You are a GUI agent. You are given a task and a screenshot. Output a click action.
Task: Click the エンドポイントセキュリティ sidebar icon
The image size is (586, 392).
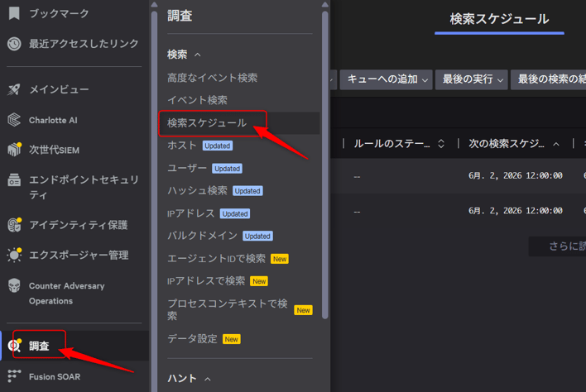click(x=14, y=180)
